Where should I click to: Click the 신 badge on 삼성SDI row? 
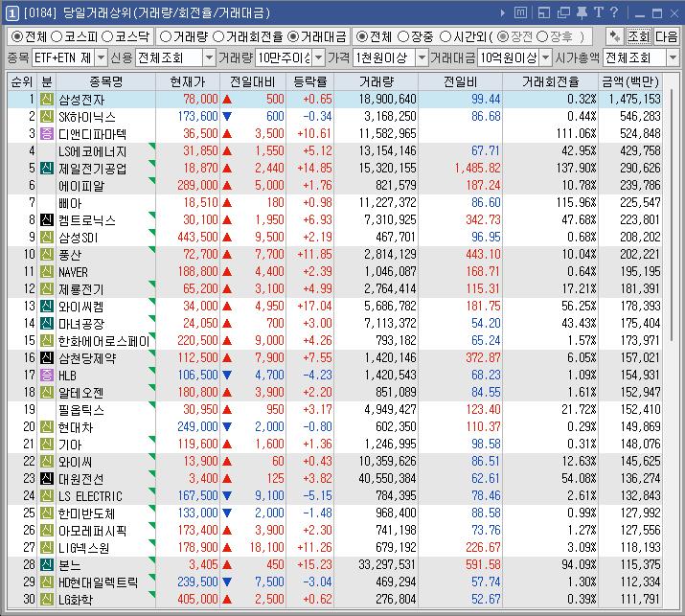(x=47, y=237)
